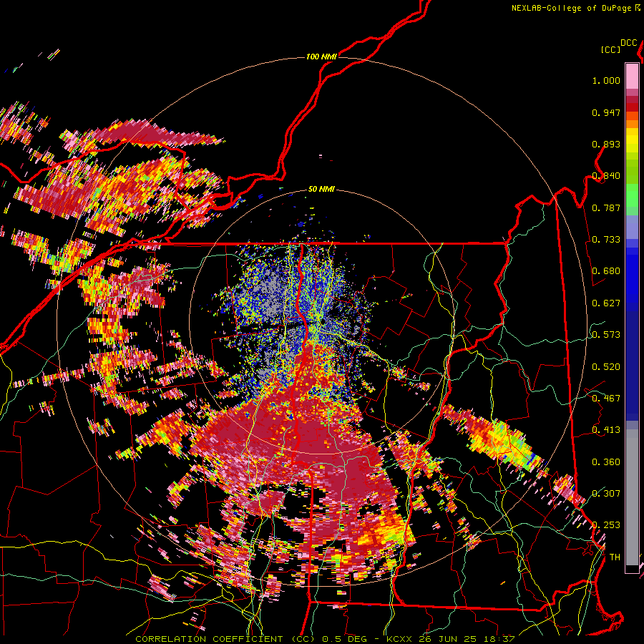Click the NEXLAB-College of DuPage label
Screen dimensions: 644x644
pyautogui.click(x=571, y=8)
